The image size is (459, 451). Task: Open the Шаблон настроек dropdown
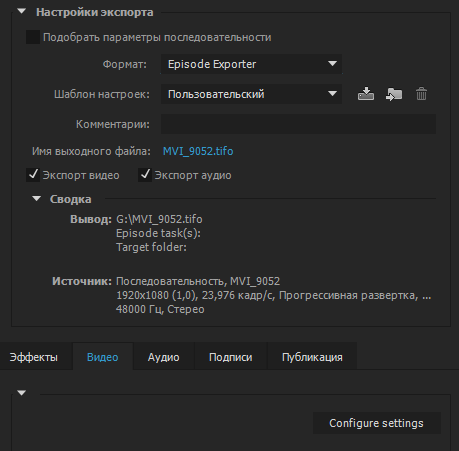point(251,94)
